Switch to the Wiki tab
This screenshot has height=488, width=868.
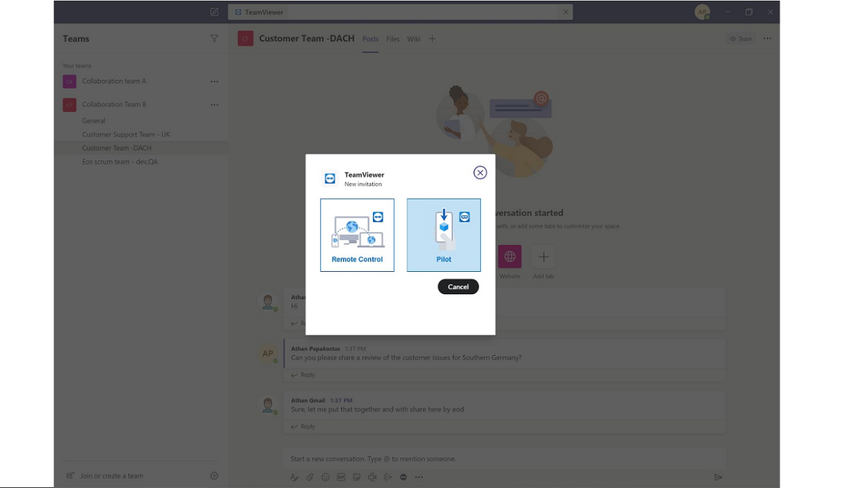pos(414,39)
